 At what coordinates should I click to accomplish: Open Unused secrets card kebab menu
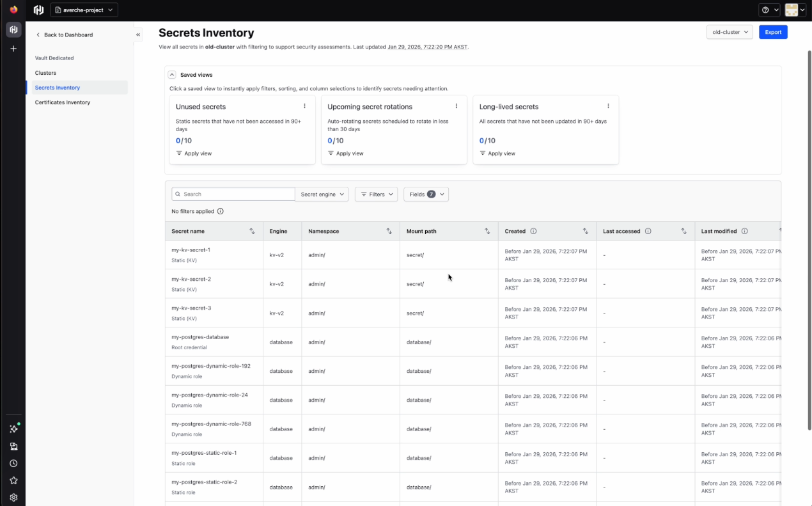[304, 106]
